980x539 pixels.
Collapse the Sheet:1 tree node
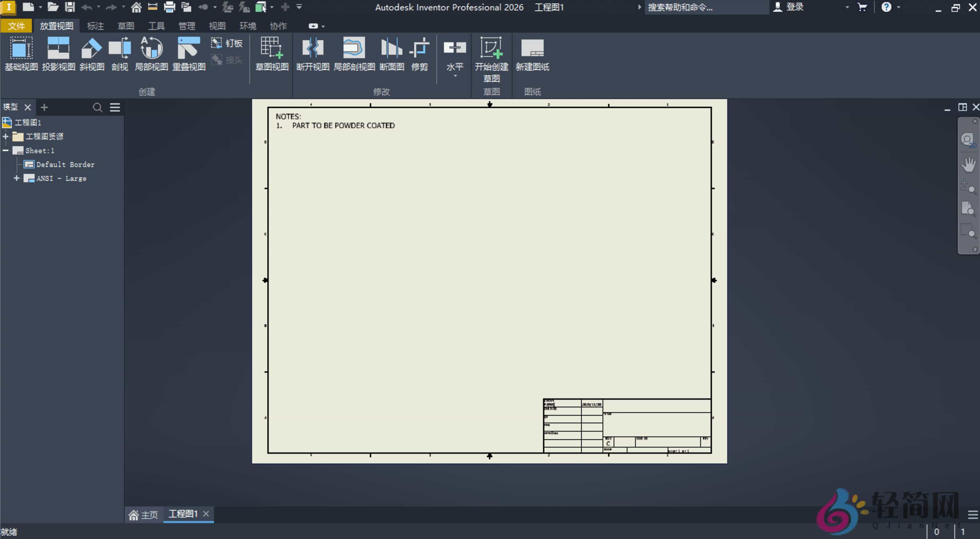click(x=6, y=150)
